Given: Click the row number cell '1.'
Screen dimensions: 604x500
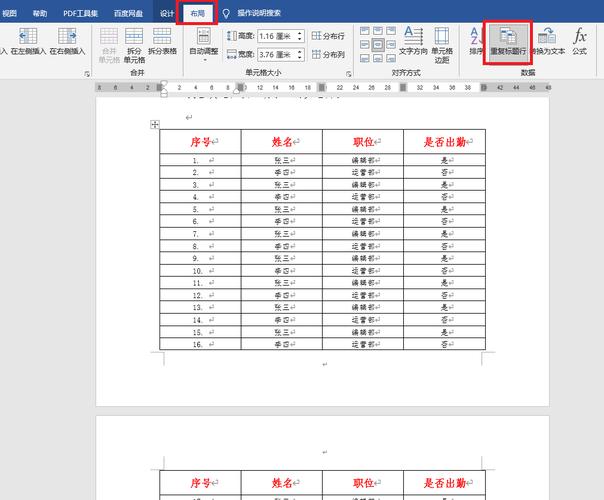Looking at the screenshot, I should tap(200, 160).
